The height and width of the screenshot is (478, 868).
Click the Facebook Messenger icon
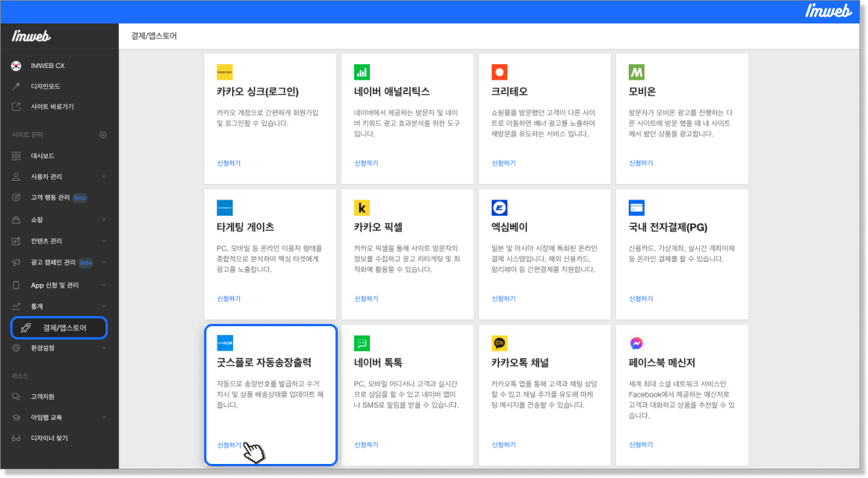(637, 343)
